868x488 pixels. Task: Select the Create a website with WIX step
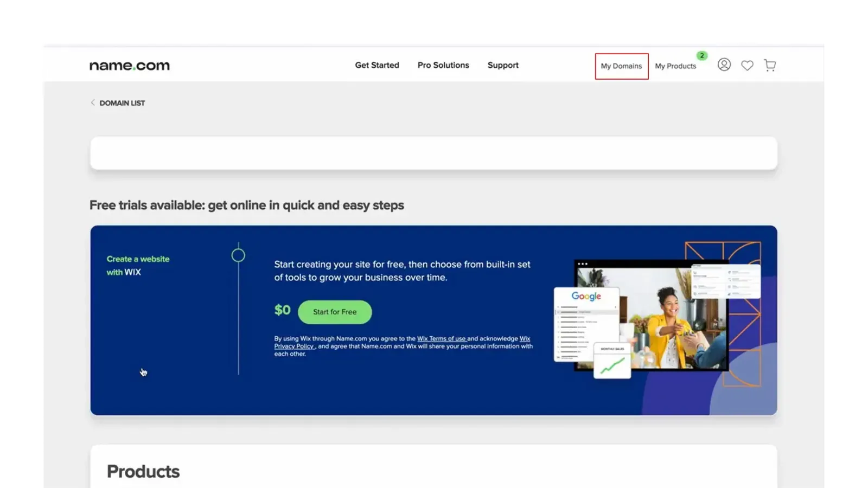click(138, 266)
